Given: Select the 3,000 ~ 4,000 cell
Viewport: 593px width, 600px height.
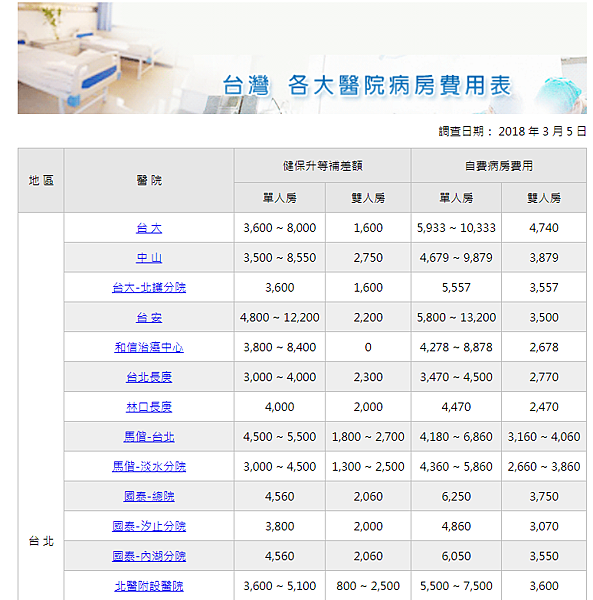Looking at the screenshot, I should tap(280, 377).
